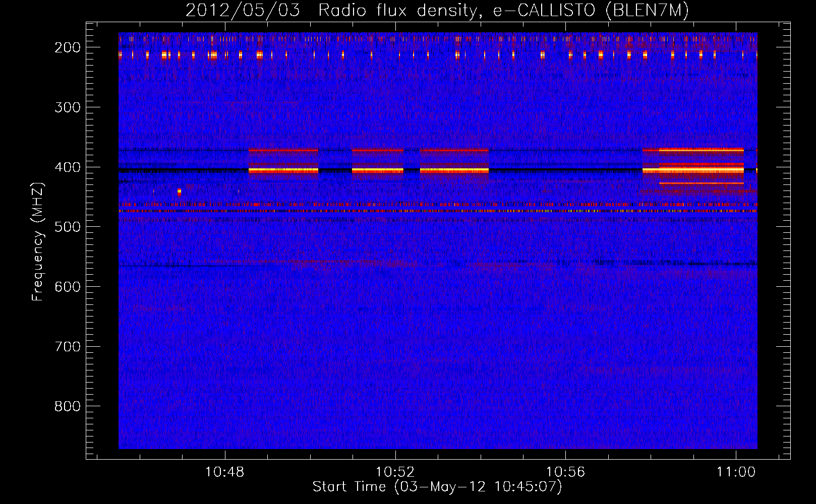Click the 700 frequency tick label
This screenshot has height=504, width=816.
[68, 346]
